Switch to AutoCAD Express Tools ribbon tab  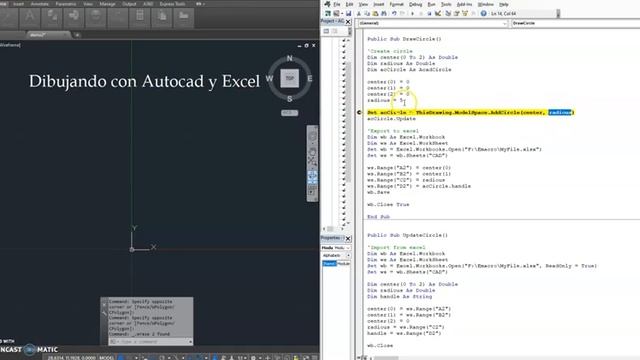click(x=172, y=4)
